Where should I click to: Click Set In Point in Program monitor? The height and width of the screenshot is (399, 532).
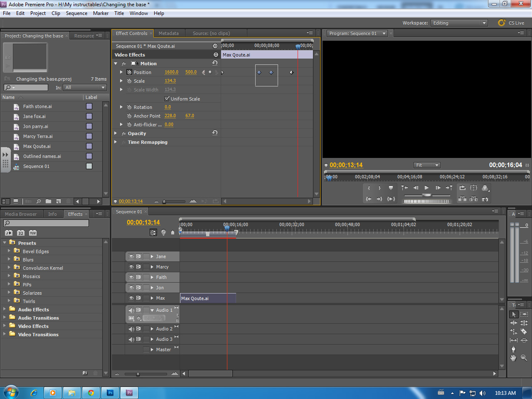coord(369,188)
